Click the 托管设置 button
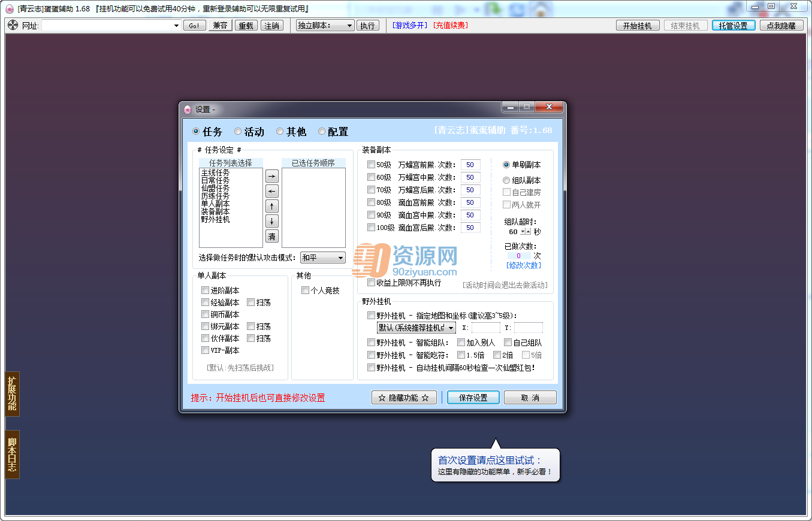Screen dimensions: 812x521 (x=733, y=26)
